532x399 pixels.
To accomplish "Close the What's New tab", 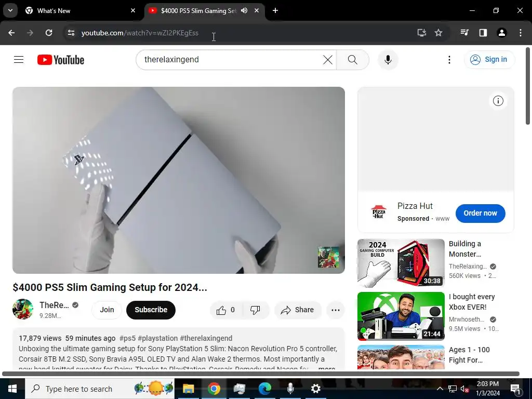I will [133, 11].
